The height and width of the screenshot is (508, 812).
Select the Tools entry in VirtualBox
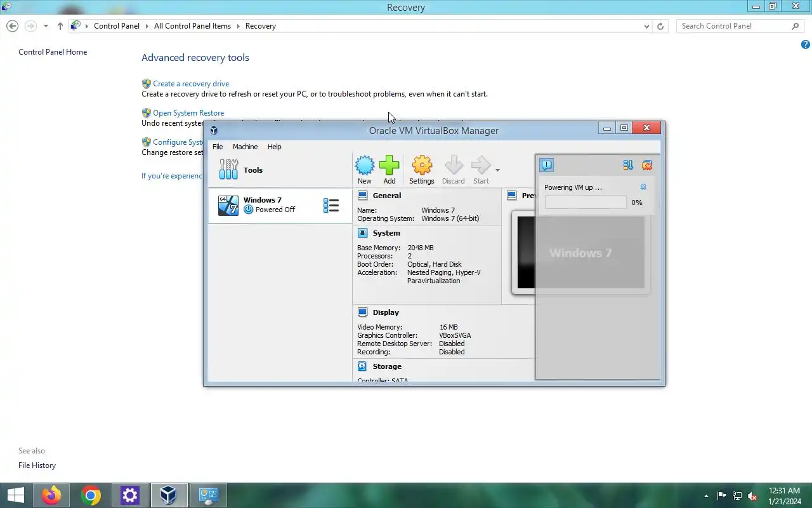click(280, 170)
